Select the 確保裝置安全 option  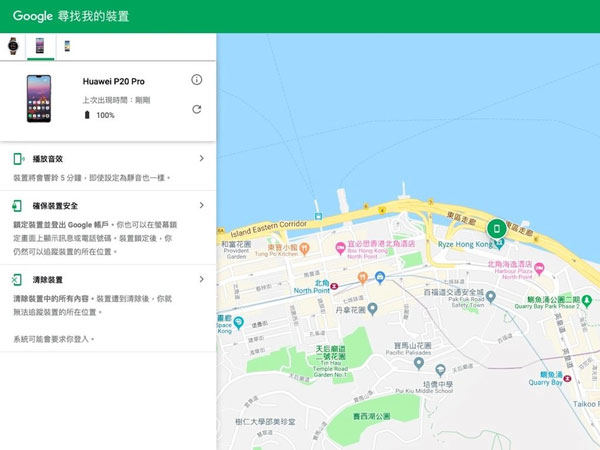108,228
